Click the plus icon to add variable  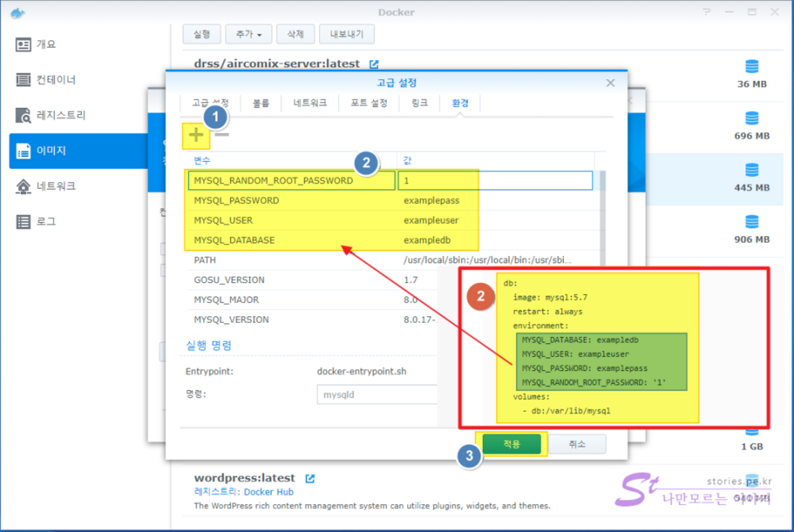196,135
